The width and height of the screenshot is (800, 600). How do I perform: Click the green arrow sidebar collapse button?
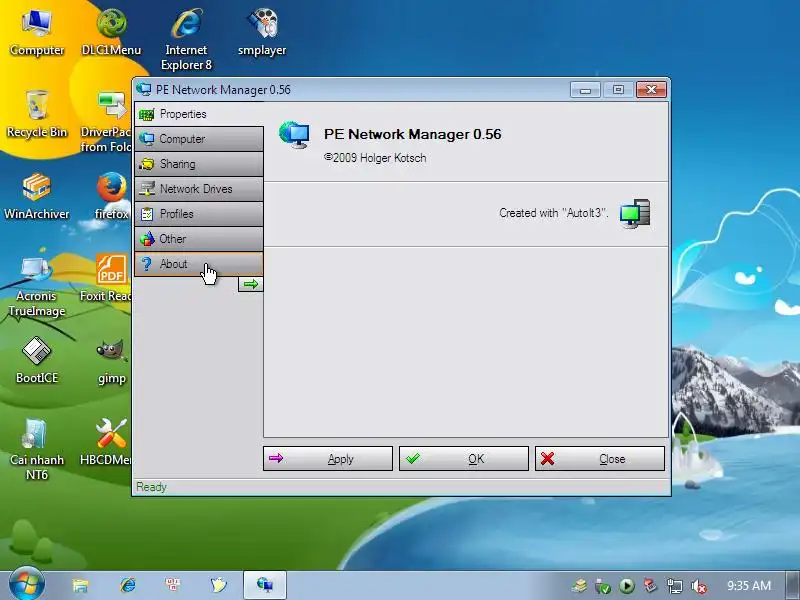pyautogui.click(x=251, y=284)
